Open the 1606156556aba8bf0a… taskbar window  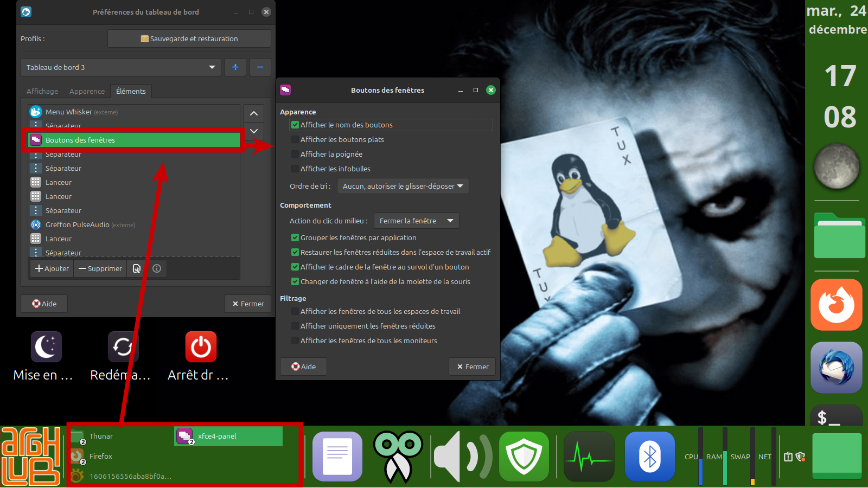pyautogui.click(x=122, y=476)
